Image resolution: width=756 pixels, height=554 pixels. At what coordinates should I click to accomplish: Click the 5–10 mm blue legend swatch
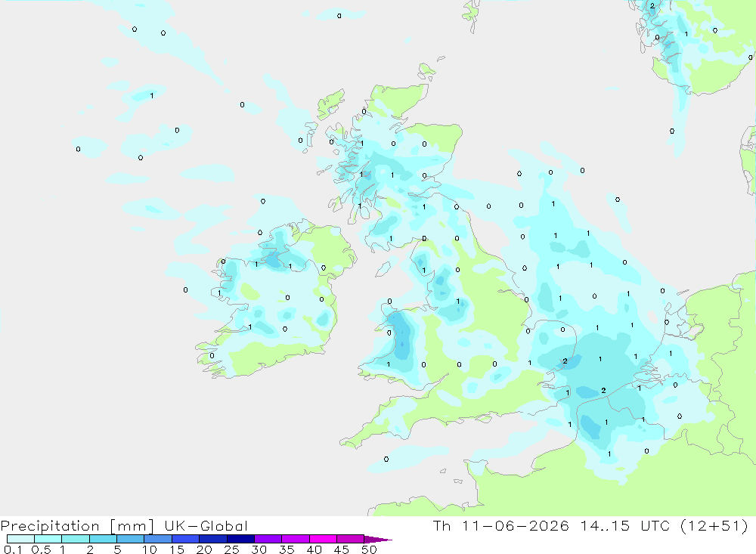pyautogui.click(x=131, y=539)
